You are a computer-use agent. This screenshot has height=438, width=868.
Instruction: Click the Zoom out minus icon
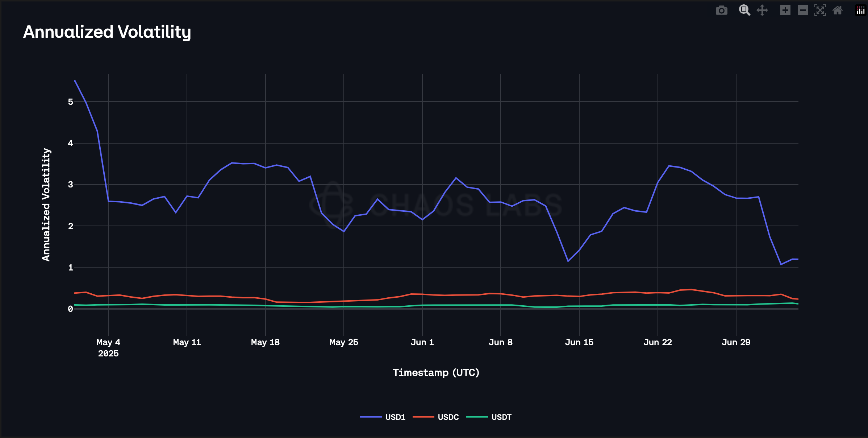[802, 10]
